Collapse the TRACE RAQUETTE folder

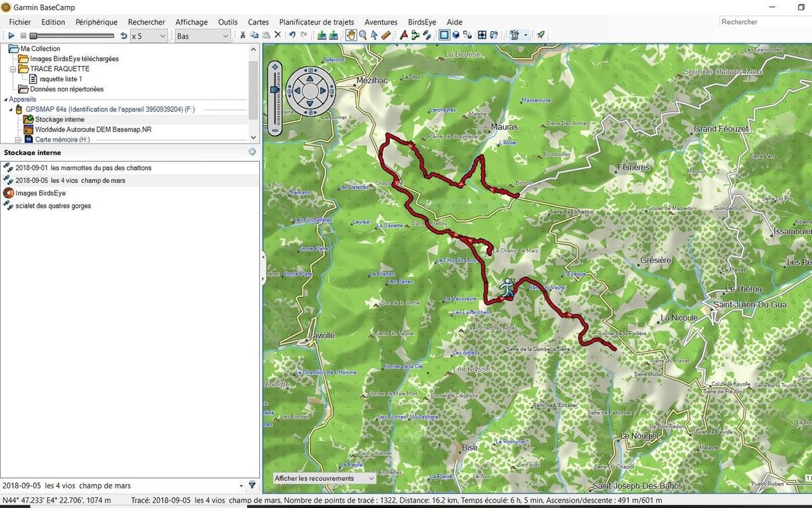pos(14,69)
